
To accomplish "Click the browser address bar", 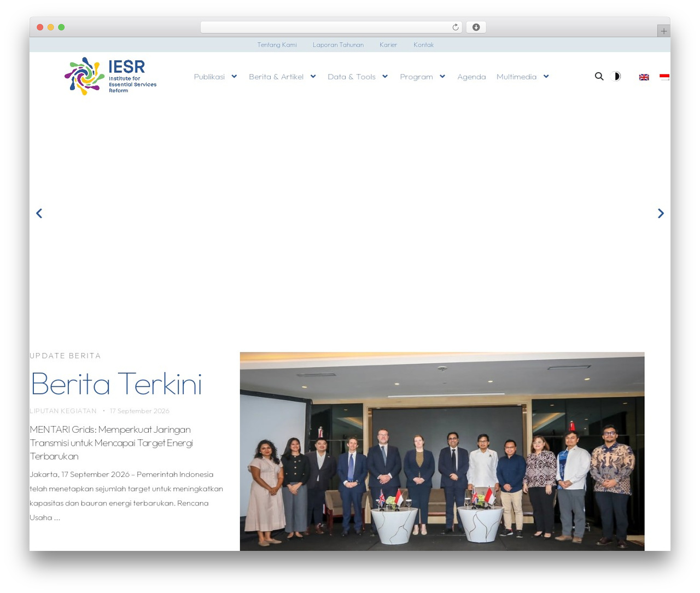I will point(331,27).
